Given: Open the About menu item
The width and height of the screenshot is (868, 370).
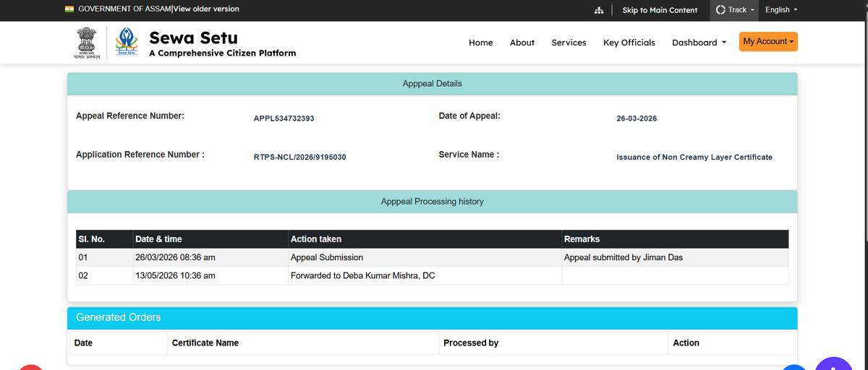Looking at the screenshot, I should [x=522, y=43].
